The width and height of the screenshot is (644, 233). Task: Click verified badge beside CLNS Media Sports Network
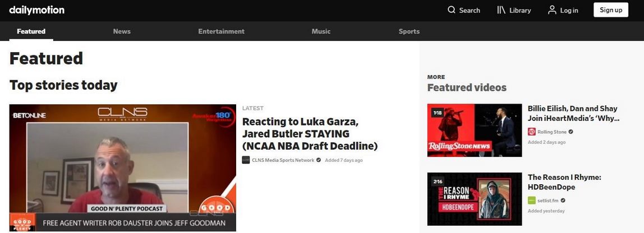tap(318, 160)
